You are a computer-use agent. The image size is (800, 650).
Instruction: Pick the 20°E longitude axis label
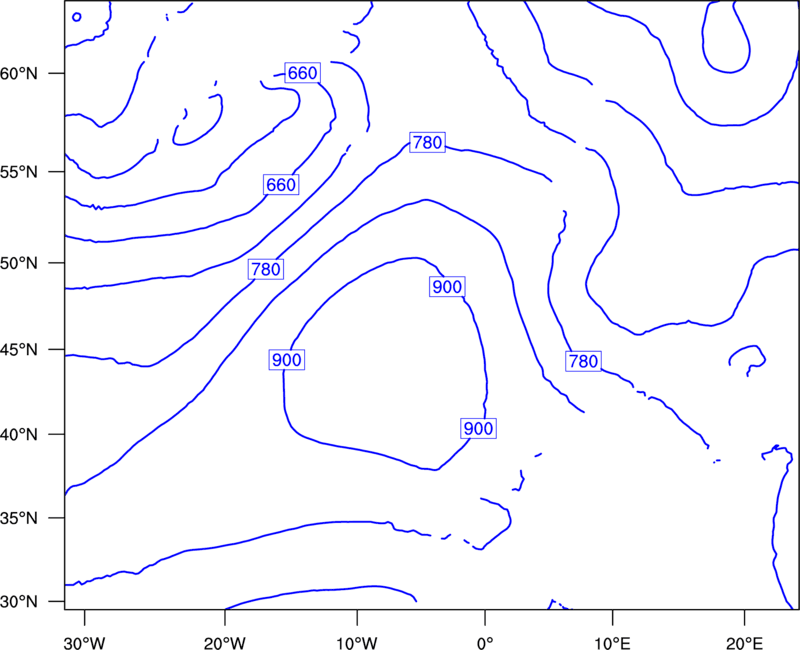744,643
